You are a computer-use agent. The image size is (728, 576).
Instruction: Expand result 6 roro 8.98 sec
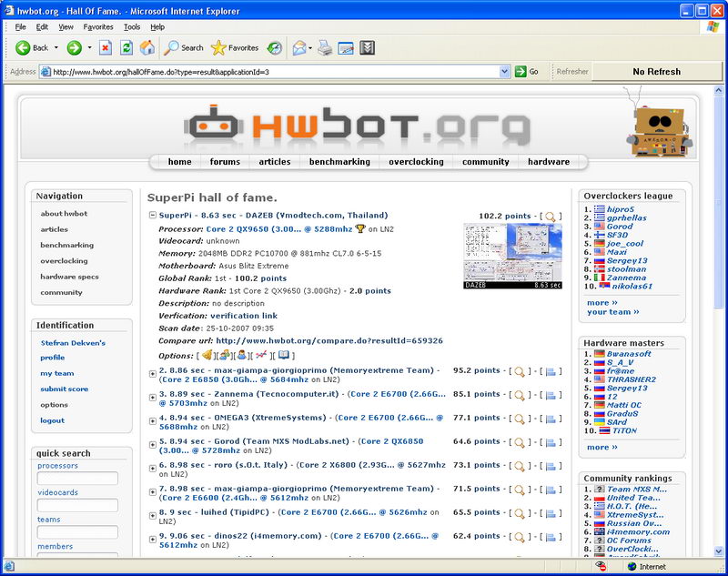pos(152,469)
